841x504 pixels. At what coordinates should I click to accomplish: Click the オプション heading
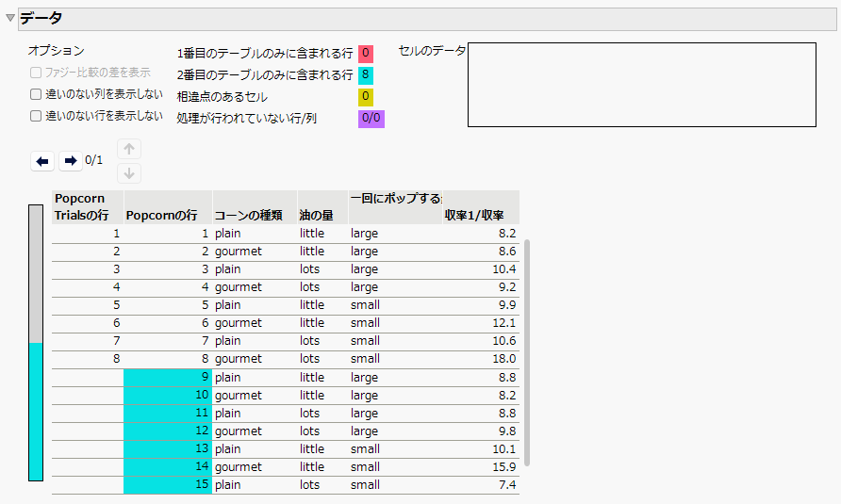(x=57, y=51)
